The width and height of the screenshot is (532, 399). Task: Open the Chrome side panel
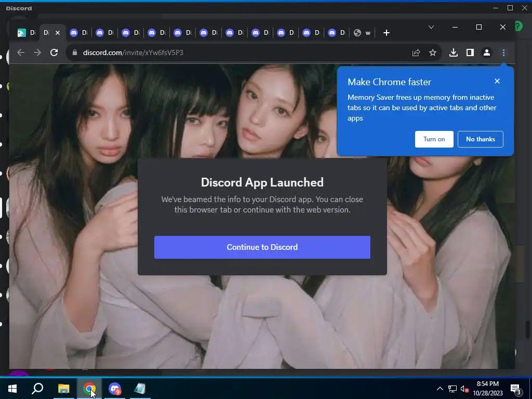pos(470,52)
